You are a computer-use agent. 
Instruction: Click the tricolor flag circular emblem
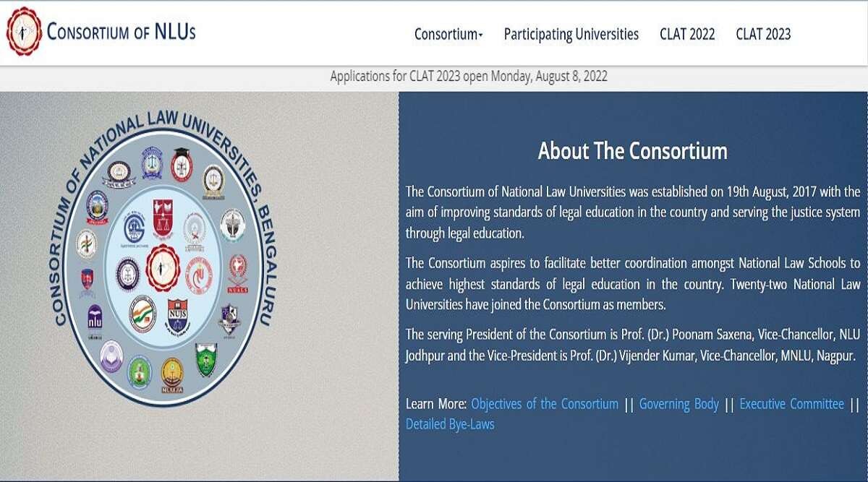pyautogui.click(x=142, y=313)
